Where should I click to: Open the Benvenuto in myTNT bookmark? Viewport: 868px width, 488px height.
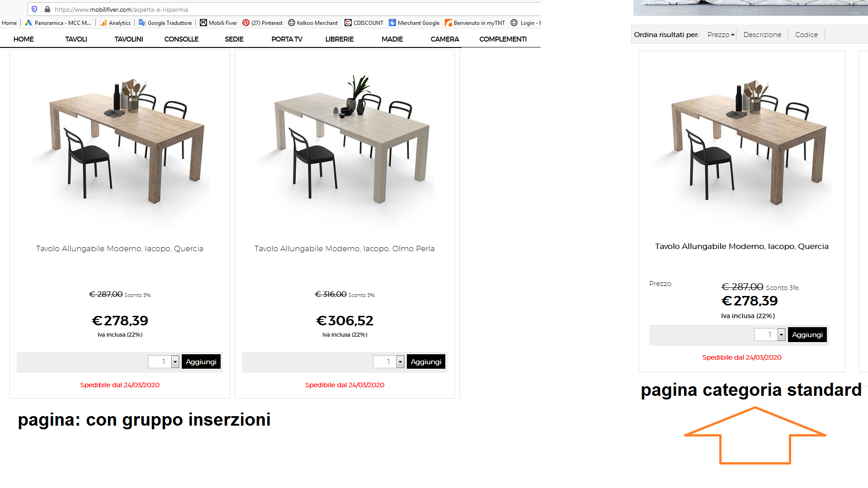tap(475, 23)
